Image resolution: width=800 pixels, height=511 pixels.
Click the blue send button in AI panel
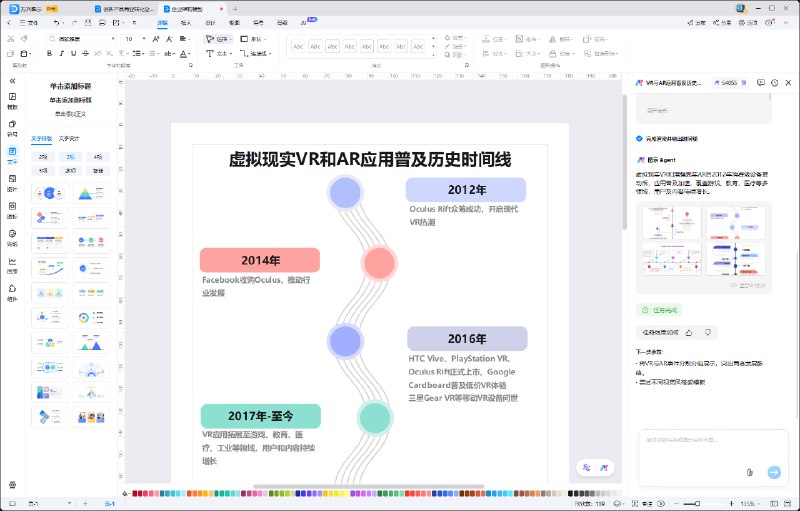[x=774, y=472]
